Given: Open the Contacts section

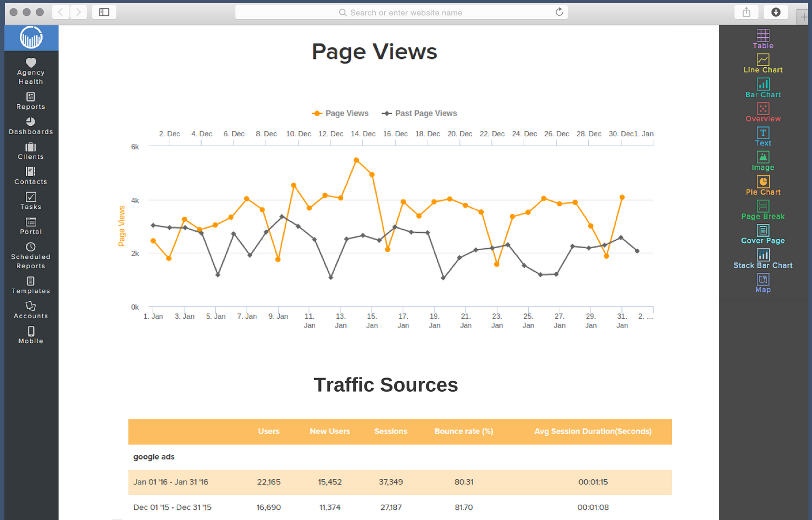Looking at the screenshot, I should (31, 176).
